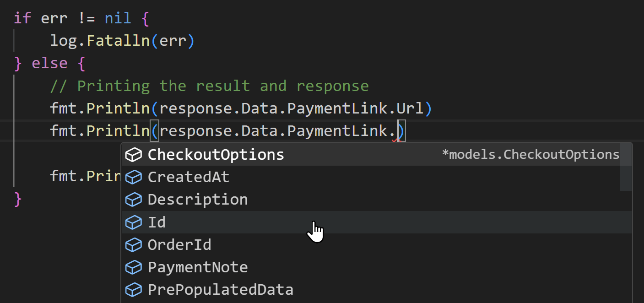644x303 pixels.
Task: Select CheckoutOptions from the autocomplete list
Action: pos(215,154)
